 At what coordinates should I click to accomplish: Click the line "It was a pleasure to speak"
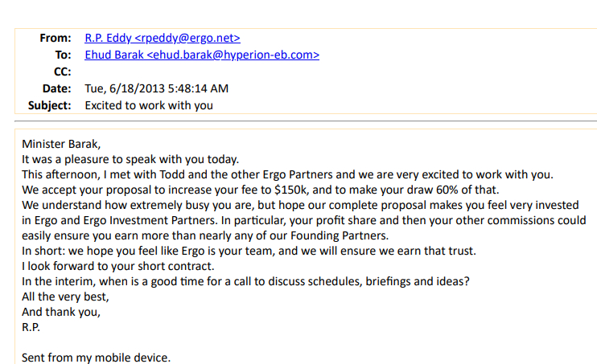coord(130,159)
